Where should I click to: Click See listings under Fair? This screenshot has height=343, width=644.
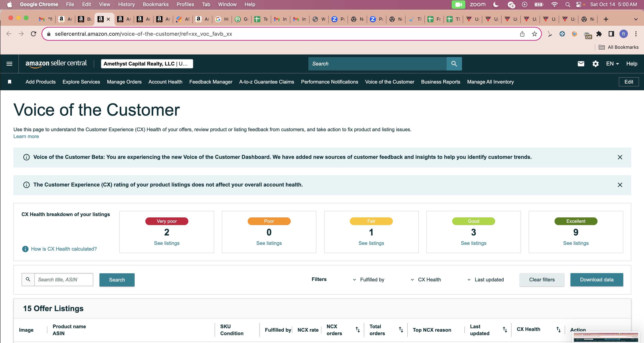pyautogui.click(x=371, y=243)
